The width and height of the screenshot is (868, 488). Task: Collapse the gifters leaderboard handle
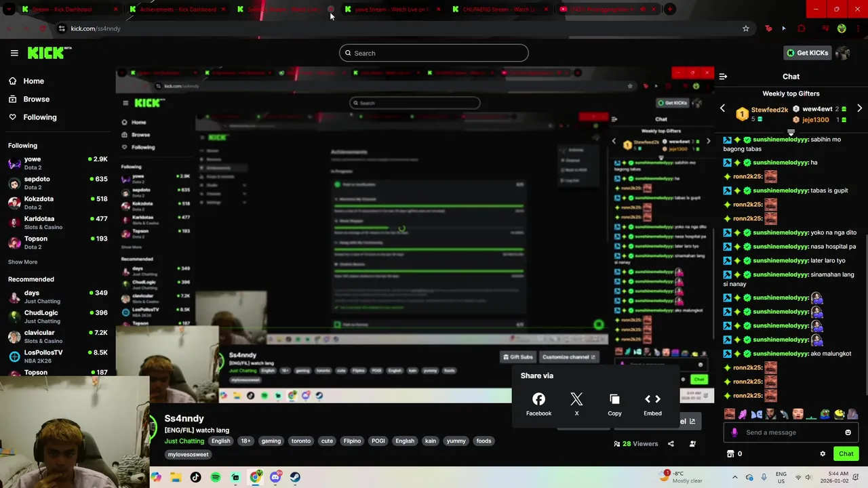pyautogui.click(x=791, y=132)
